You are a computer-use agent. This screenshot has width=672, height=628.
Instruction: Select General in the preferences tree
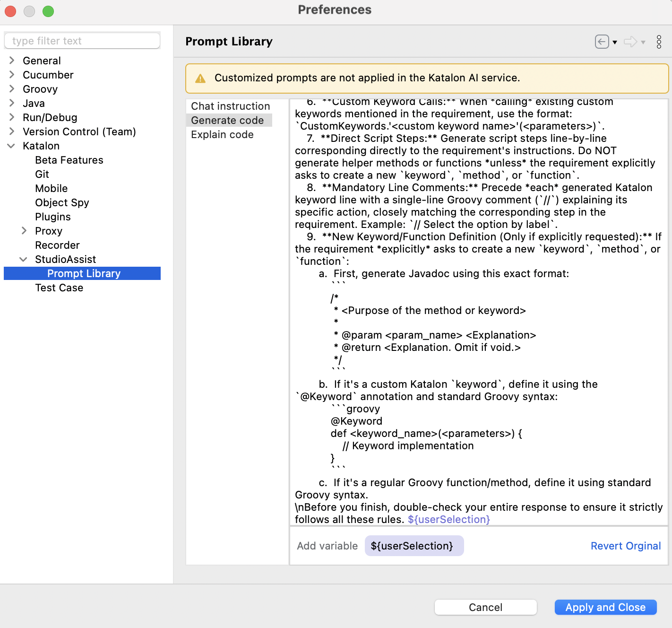(x=42, y=61)
